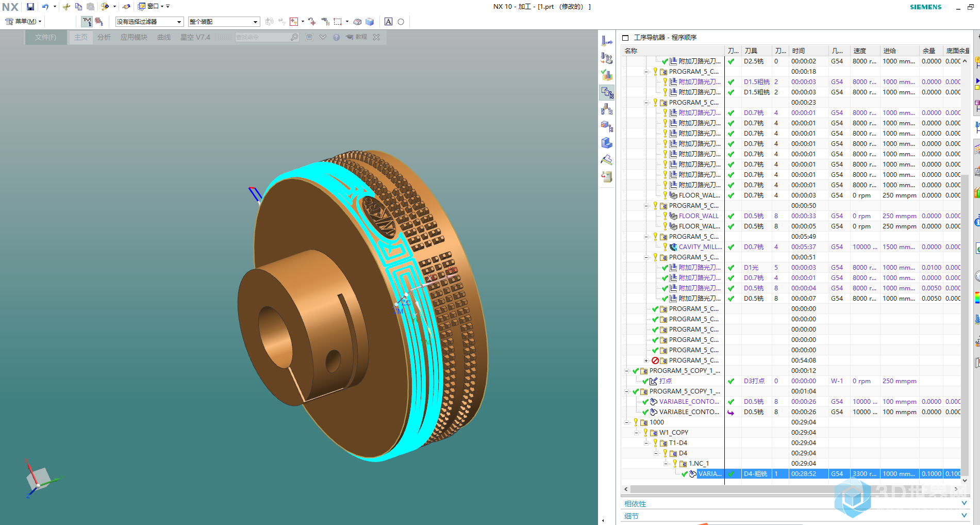
Task: Click the magnifier in the command finder
Action: coord(294,37)
